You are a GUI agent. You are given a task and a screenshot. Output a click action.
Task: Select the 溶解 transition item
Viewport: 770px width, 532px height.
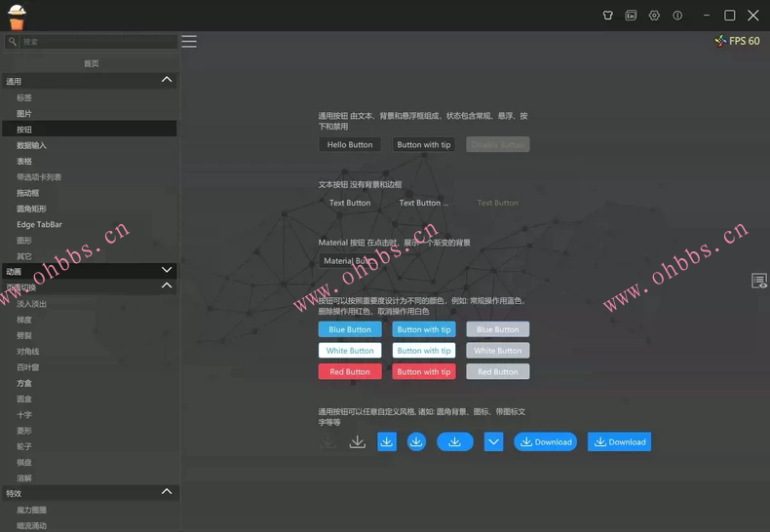tap(90, 478)
